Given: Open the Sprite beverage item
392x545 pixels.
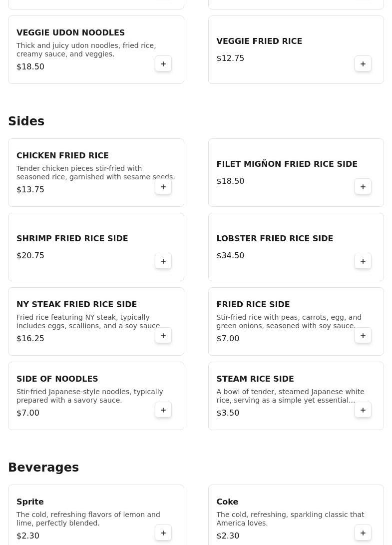Looking at the screenshot, I should [96, 515].
